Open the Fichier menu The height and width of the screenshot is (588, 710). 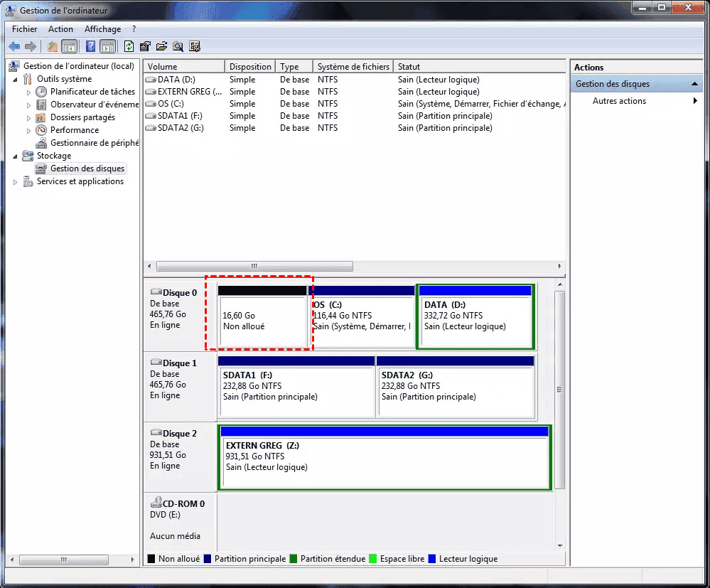(x=24, y=29)
